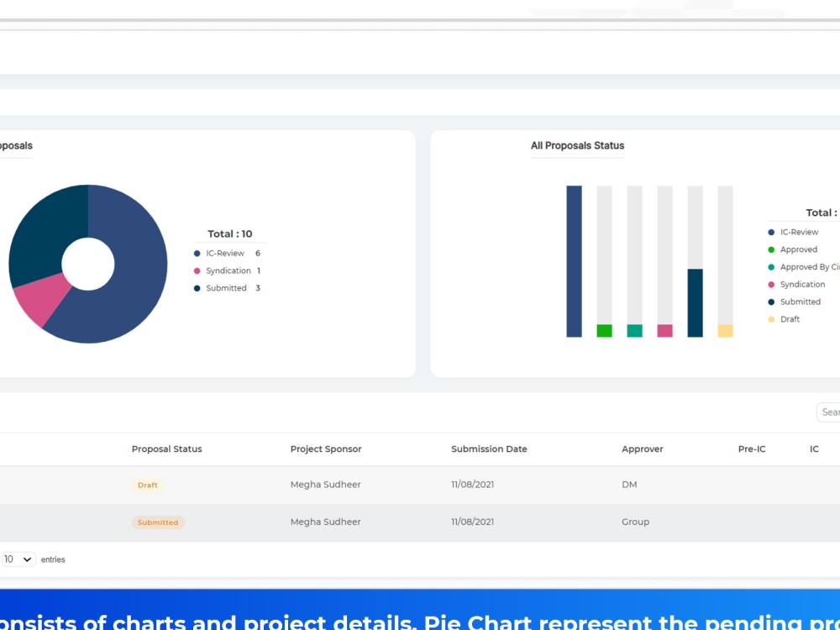Click the Submitted status badge in table
Screen dimensions: 840x630
pos(158,522)
